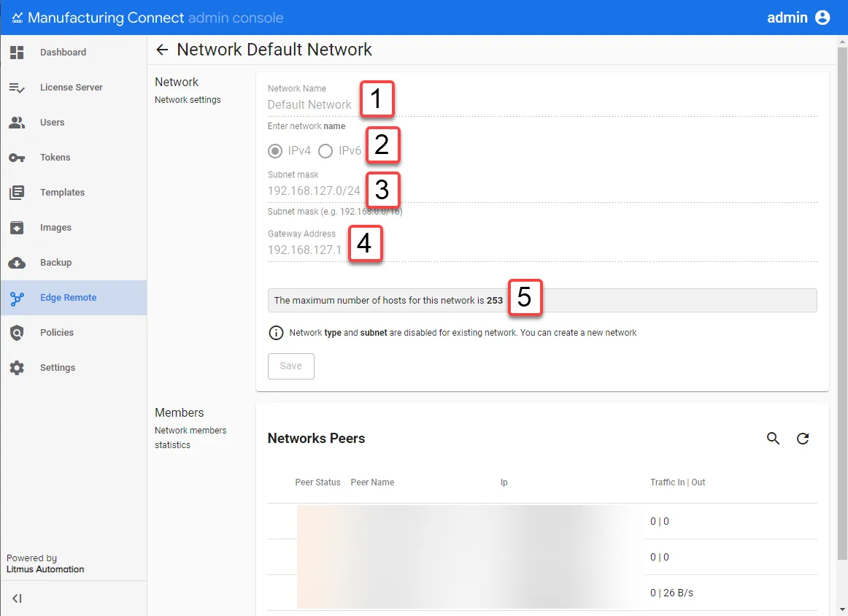The image size is (848, 616).
Task: Click the Tokens key icon
Action: click(x=17, y=158)
